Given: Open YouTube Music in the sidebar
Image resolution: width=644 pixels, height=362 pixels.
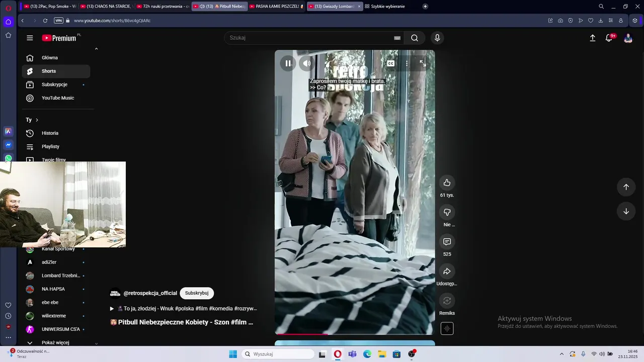Looking at the screenshot, I should click(56, 98).
